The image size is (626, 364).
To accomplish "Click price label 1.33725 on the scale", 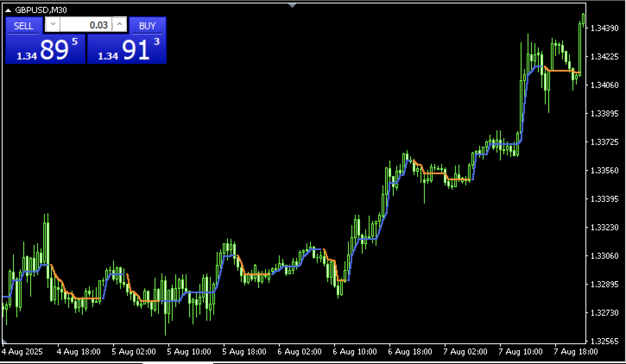I will click(604, 142).
